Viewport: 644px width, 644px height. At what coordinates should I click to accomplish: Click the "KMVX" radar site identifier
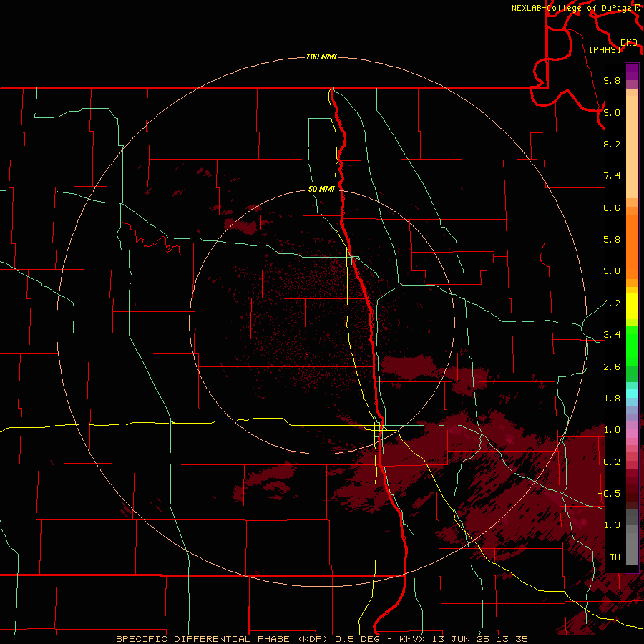(411, 639)
